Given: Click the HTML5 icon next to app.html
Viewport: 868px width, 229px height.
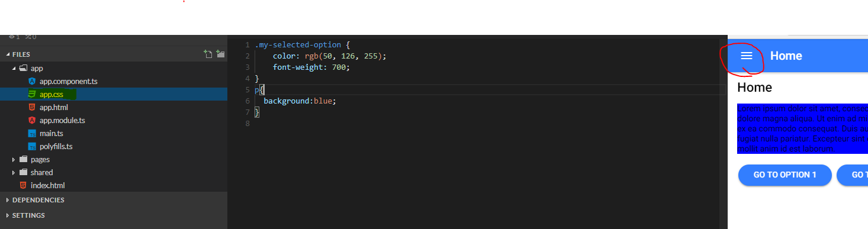Looking at the screenshot, I should [32, 107].
